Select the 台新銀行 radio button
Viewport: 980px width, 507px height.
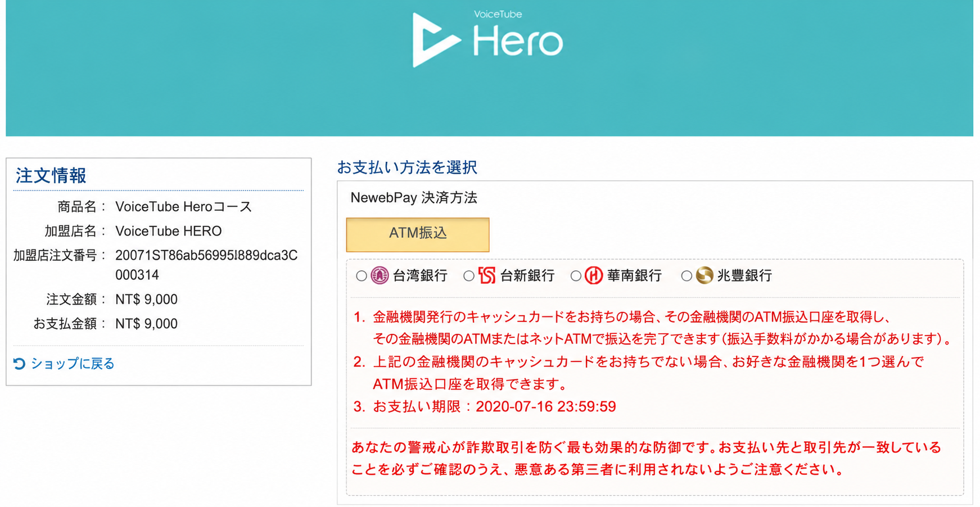469,276
